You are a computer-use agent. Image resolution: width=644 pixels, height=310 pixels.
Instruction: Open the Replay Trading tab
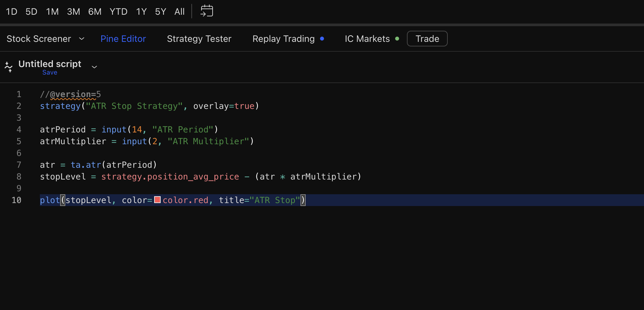pos(283,39)
